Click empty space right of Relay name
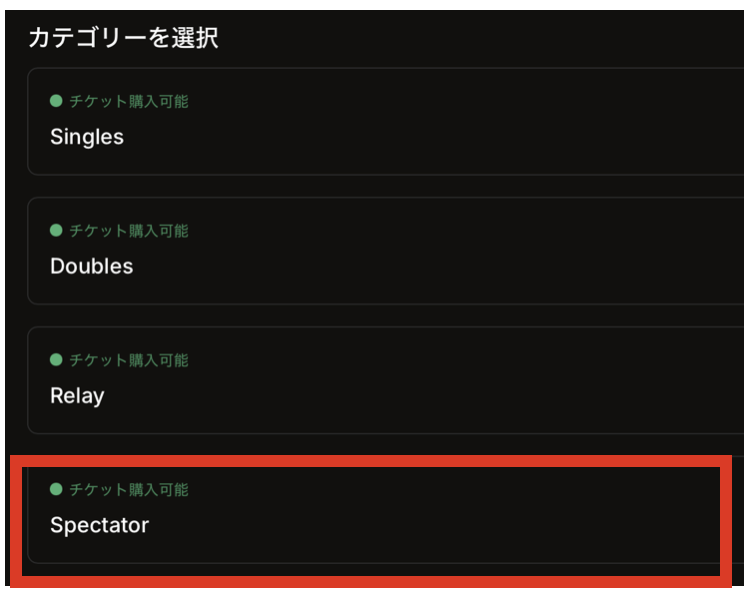 pyautogui.click(x=450, y=395)
